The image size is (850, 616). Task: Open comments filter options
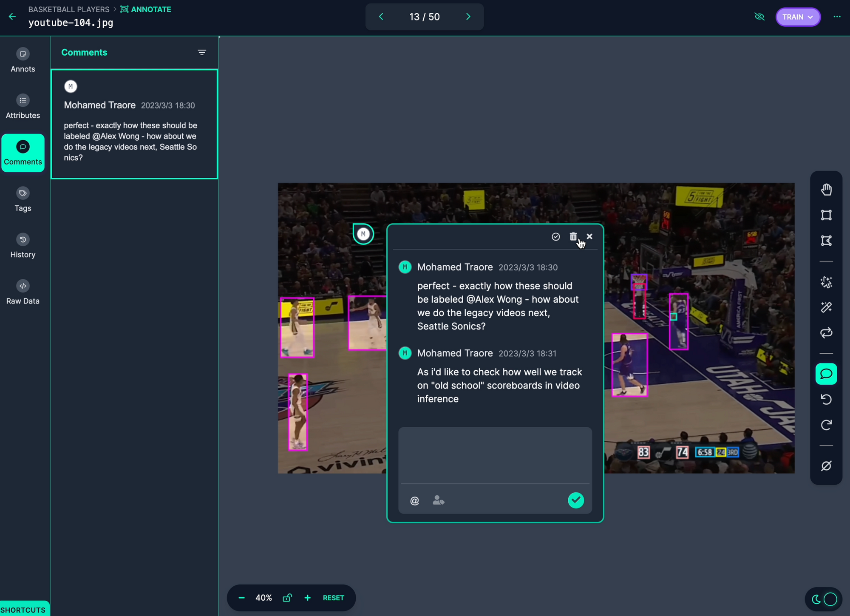202,52
